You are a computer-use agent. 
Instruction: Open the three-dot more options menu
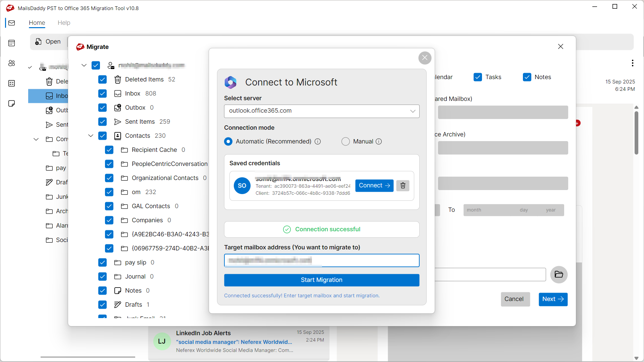click(633, 63)
